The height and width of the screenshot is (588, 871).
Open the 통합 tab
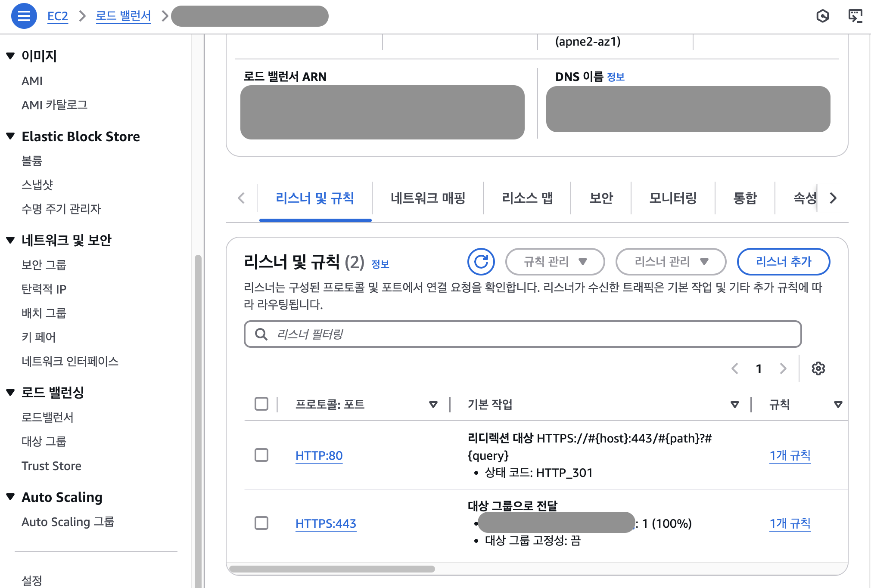point(745,198)
